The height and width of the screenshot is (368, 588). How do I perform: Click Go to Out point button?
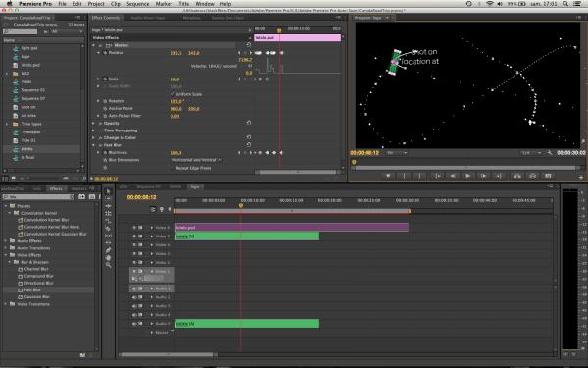[499, 176]
